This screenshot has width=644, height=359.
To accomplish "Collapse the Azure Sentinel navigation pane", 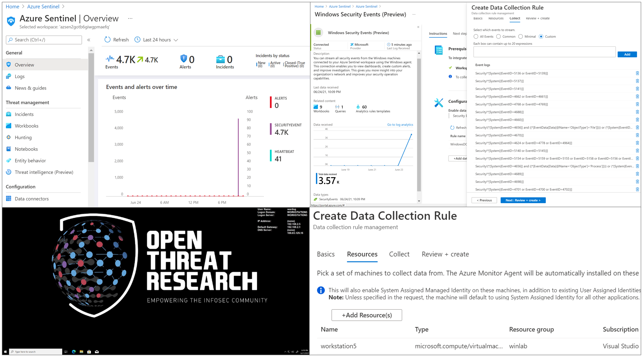I will pyautogui.click(x=89, y=40).
